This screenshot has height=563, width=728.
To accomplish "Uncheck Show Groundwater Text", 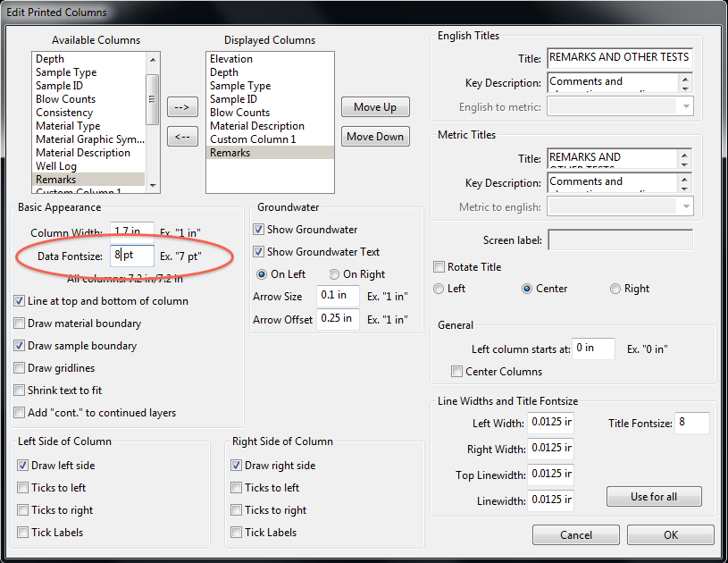I will (x=259, y=252).
